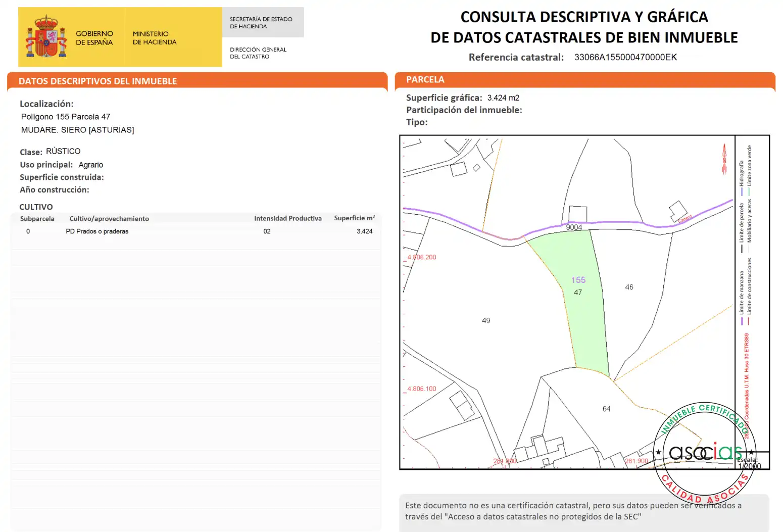Click the 'Año construcción:' label
This screenshot has height=532, width=783.
pyautogui.click(x=55, y=190)
